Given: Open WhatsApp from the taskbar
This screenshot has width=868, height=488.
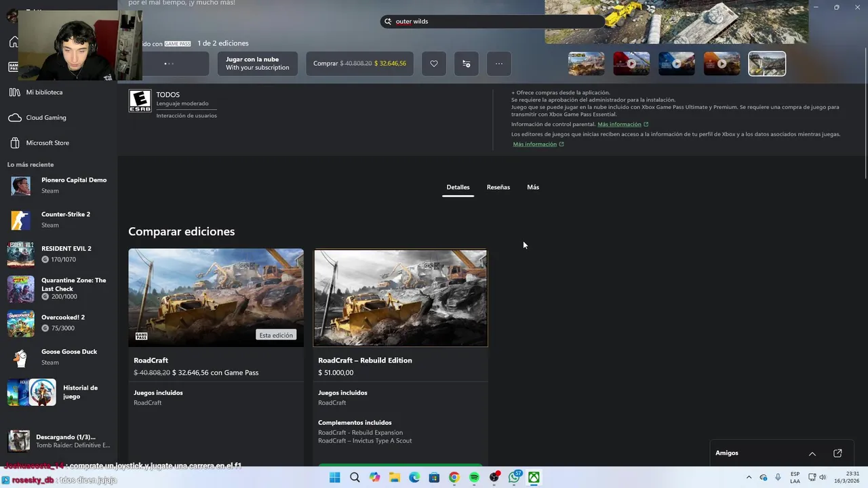Looking at the screenshot, I should point(515,478).
